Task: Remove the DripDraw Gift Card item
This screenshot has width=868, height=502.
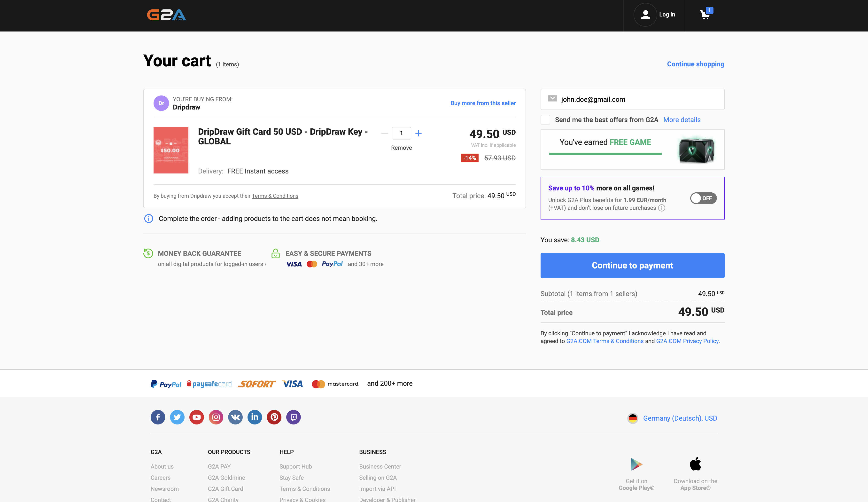Action: [401, 148]
